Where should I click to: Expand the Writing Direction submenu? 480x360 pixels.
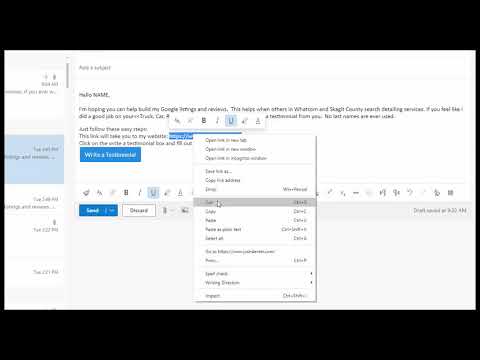[x=255, y=283]
